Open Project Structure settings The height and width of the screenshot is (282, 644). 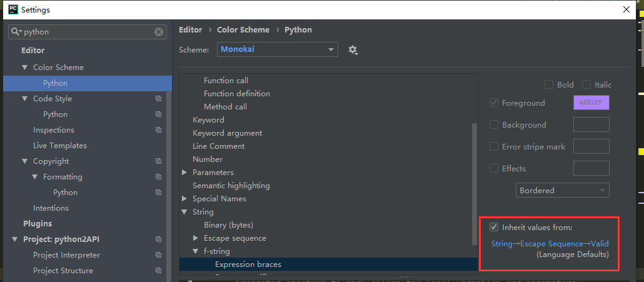[x=63, y=271]
